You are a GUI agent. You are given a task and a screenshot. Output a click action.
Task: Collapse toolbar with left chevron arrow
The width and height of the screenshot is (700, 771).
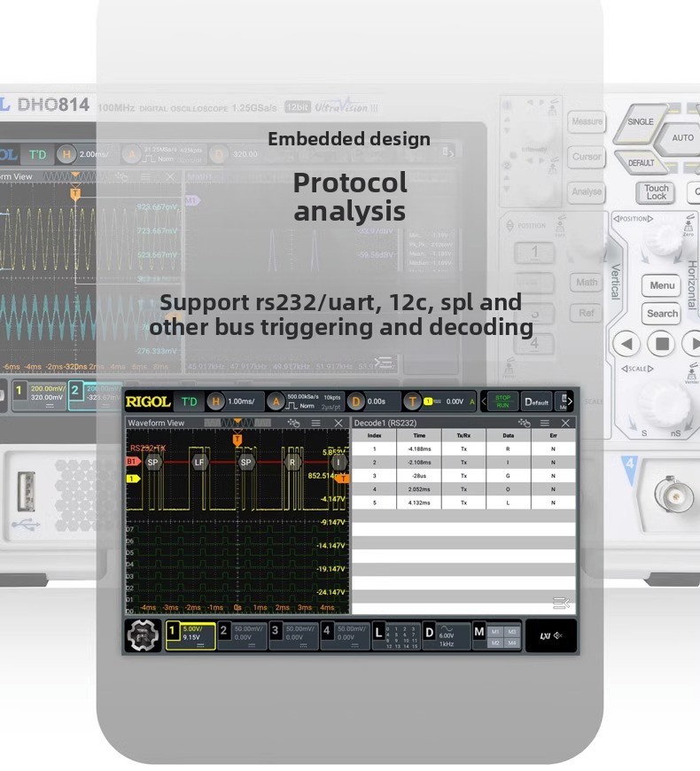pyautogui.click(x=483, y=401)
